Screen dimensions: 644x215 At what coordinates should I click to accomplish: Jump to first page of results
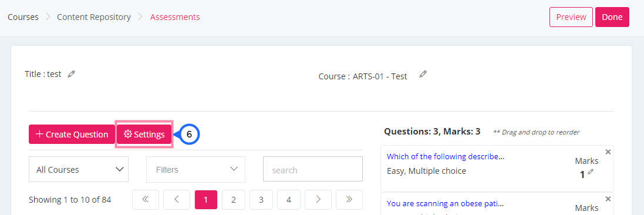(x=146, y=200)
